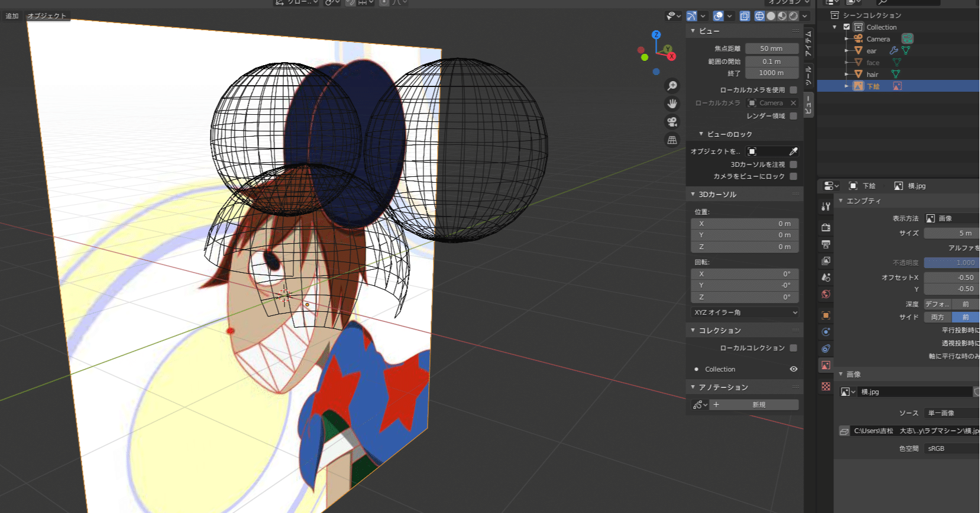Enable ローカルカメラを使用 checkbox
The image size is (980, 513).
(x=793, y=90)
